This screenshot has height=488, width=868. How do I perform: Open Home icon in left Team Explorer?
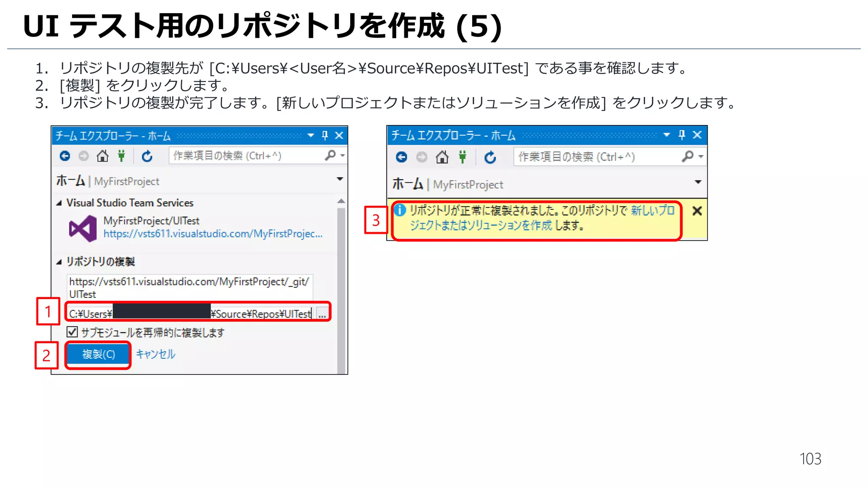tap(103, 156)
